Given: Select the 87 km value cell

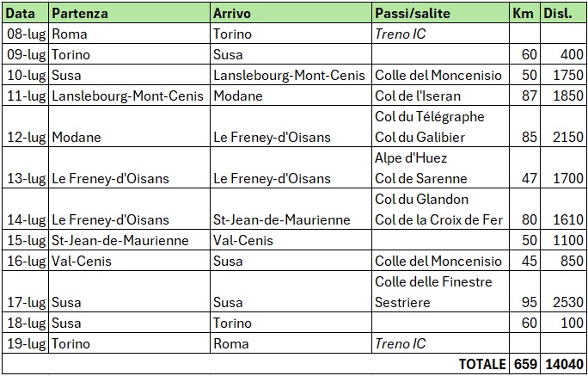Looking at the screenshot, I should click(x=525, y=96).
